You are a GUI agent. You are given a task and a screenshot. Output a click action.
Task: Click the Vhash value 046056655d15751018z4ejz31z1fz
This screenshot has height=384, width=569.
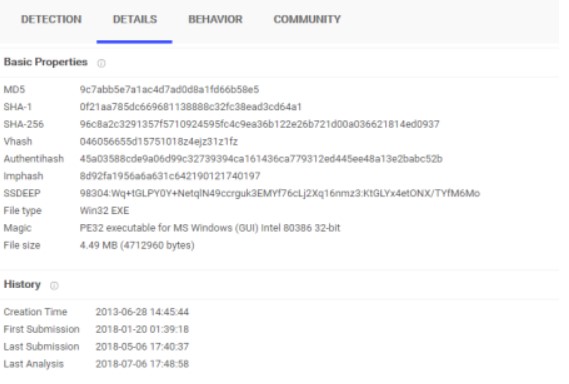[159, 142]
